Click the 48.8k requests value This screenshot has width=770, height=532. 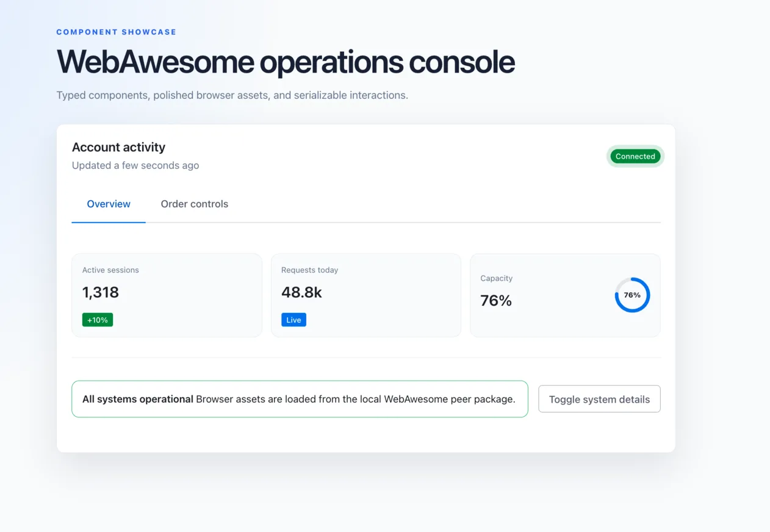pyautogui.click(x=301, y=292)
